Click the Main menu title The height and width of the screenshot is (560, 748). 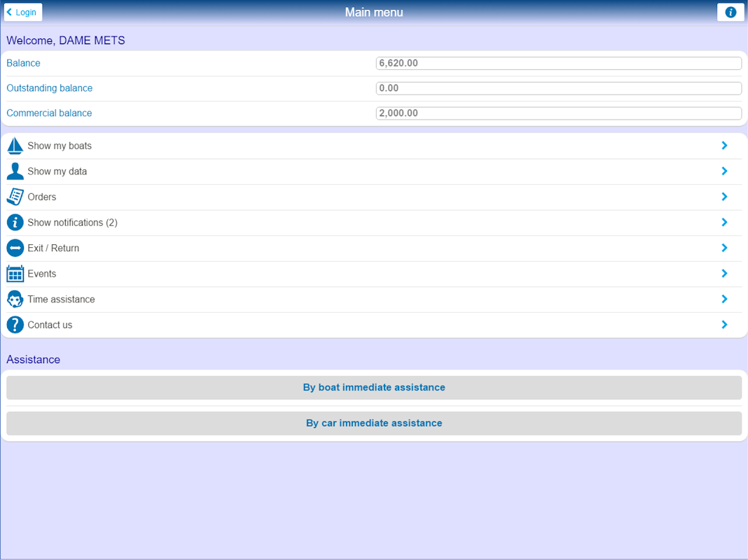374,13
